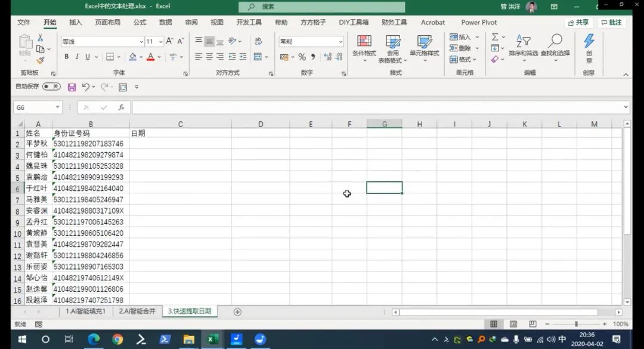Add a new sheet with plus button

(237, 312)
